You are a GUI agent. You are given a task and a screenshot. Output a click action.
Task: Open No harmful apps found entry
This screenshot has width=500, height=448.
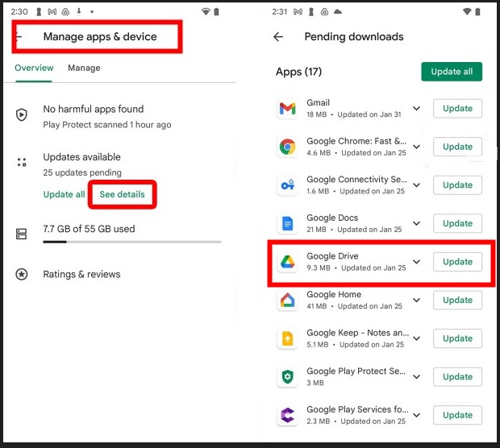(107, 116)
